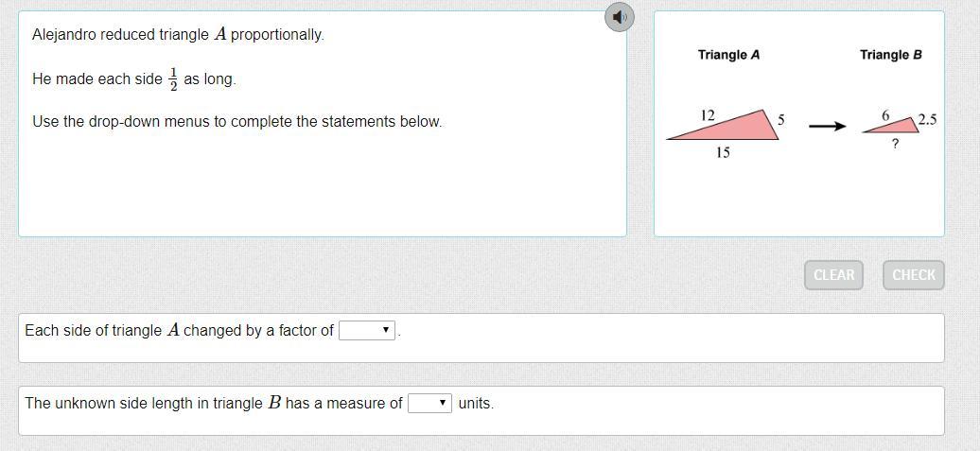
Task: Click the arrow between the triangles
Action: (x=827, y=126)
